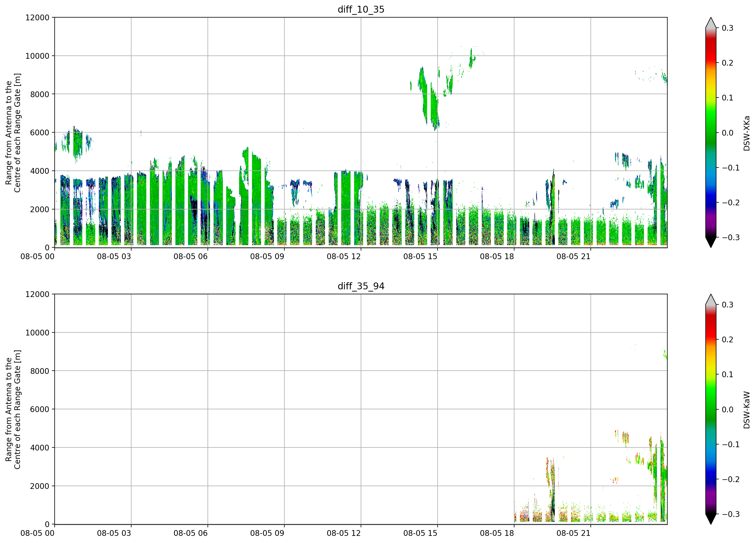Viewport: 756px width, 543px height.
Task: Click the 12000 y-tick in diff_35_94
Action: pos(37,294)
